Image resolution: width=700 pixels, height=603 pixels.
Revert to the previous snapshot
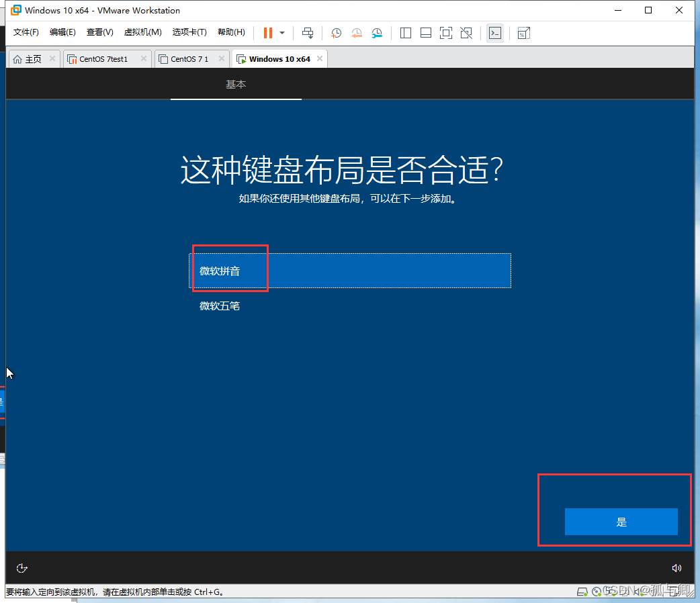(x=357, y=33)
